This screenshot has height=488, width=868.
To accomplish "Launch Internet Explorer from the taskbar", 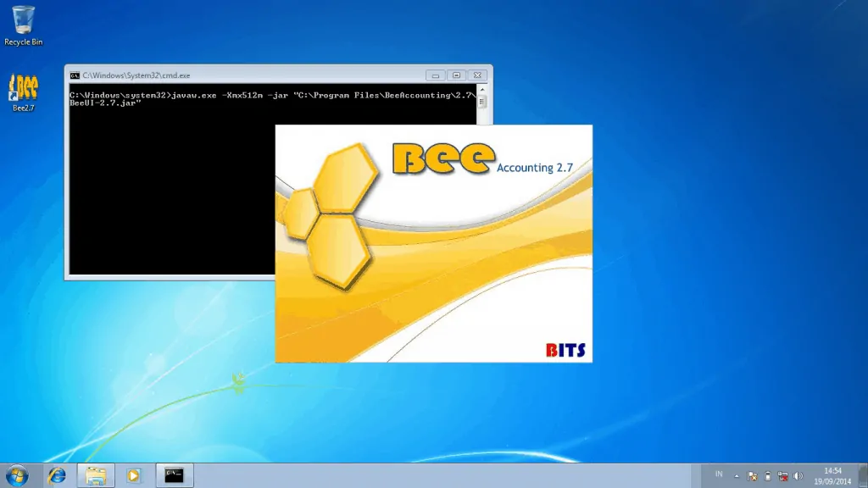I will [x=57, y=476].
